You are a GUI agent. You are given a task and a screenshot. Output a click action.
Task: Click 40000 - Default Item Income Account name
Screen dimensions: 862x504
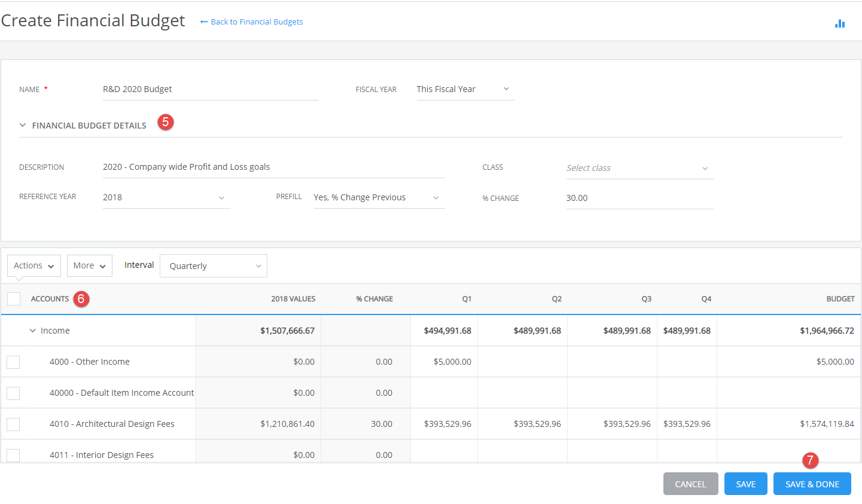[122, 393]
